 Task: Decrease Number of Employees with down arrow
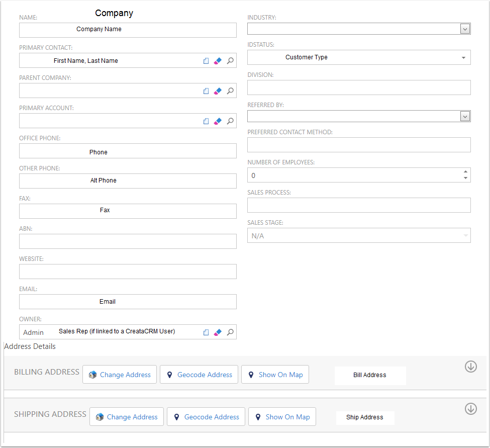pyautogui.click(x=465, y=178)
